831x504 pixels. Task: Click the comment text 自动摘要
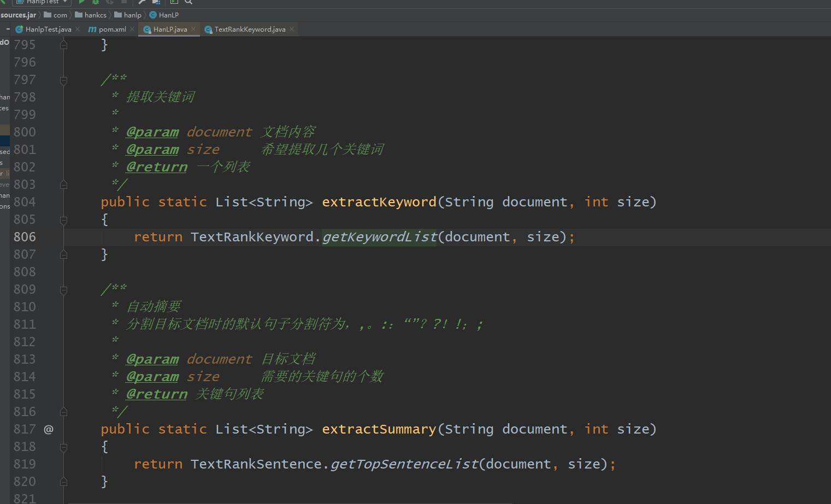[154, 307]
